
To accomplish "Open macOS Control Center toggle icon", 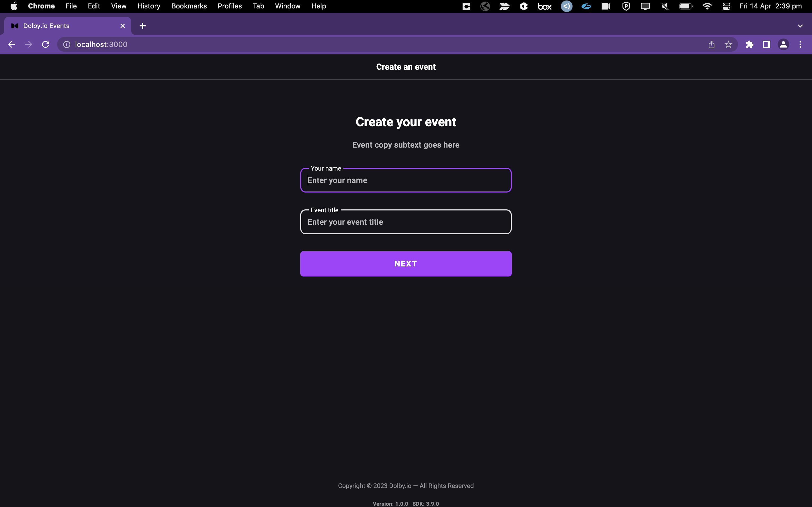I will [x=726, y=6].
